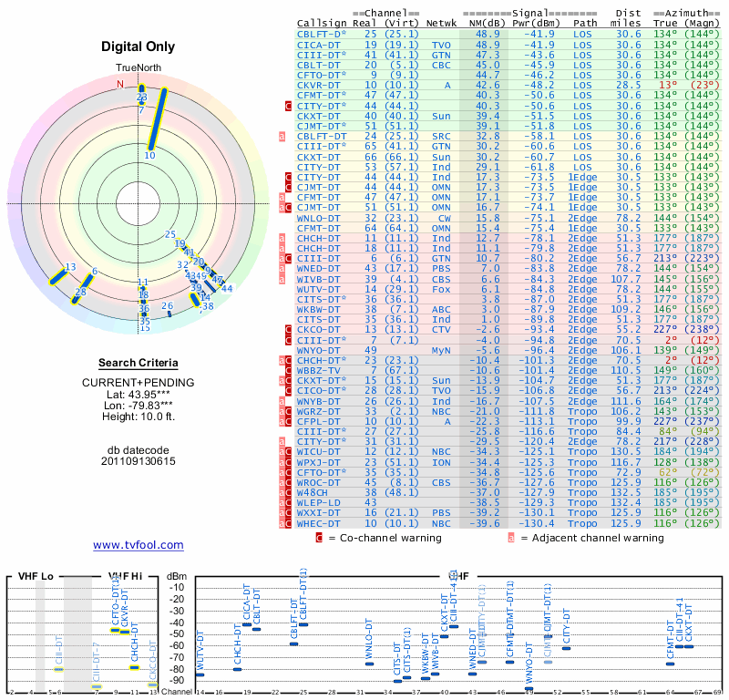The height and width of the screenshot is (700, 729).
Task: Select the WNLO-DT callsign
Action: [x=319, y=218]
